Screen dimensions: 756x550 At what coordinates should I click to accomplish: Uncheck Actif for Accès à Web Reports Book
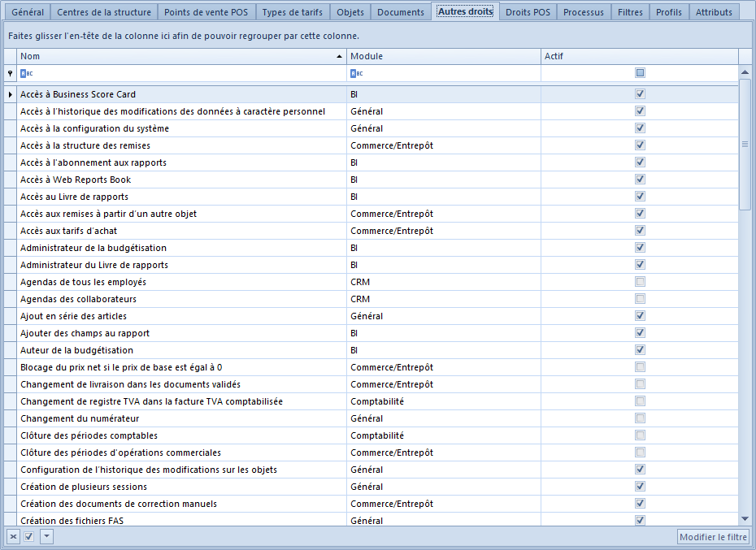[x=640, y=180]
